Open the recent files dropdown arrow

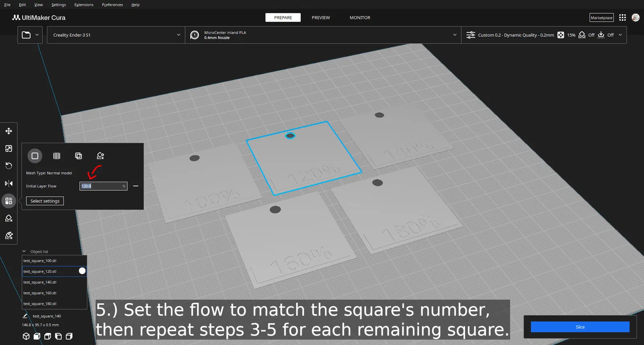37,35
